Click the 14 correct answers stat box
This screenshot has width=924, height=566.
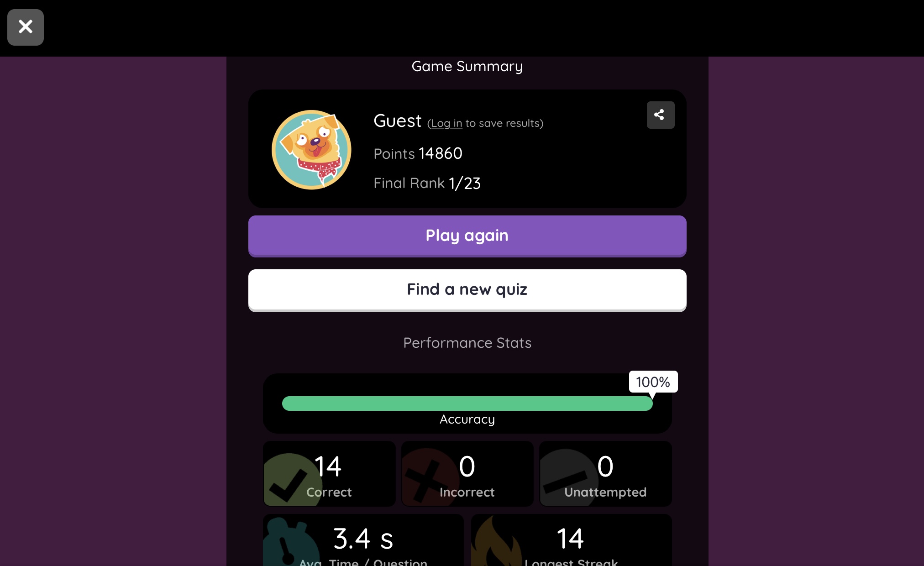(329, 474)
